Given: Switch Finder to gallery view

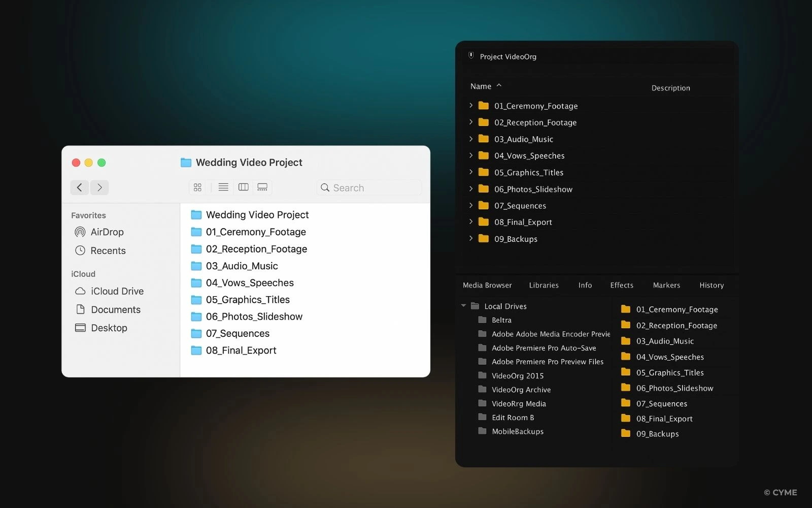Looking at the screenshot, I should point(262,187).
